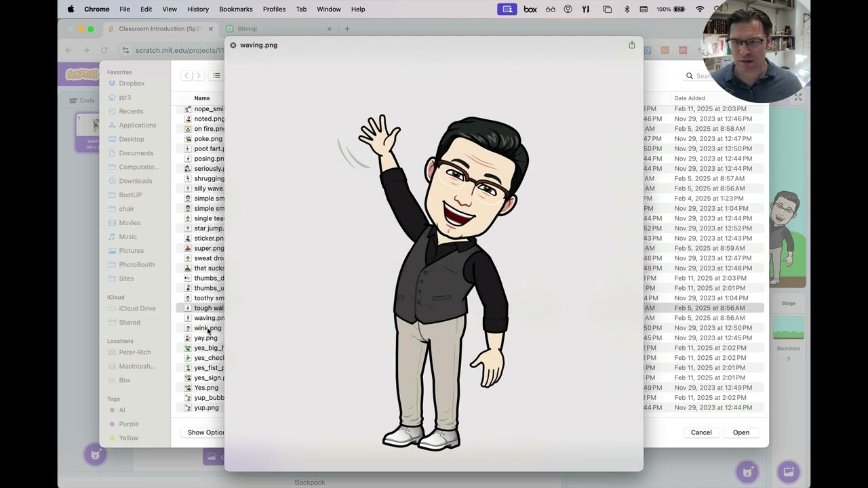This screenshot has height=488, width=868.
Task: Open the Applications folder in sidebar
Action: [x=137, y=125]
